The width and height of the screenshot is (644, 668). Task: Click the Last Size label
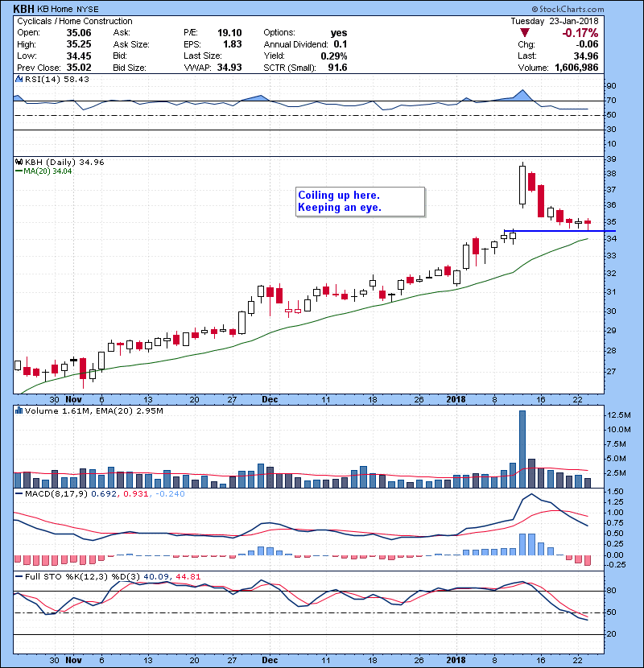tap(202, 56)
